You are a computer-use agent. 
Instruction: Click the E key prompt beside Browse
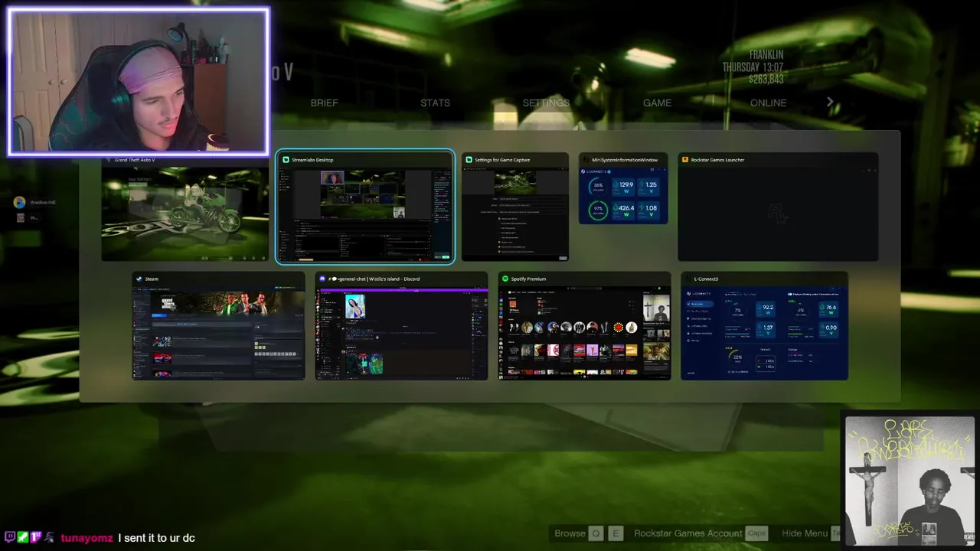click(615, 533)
